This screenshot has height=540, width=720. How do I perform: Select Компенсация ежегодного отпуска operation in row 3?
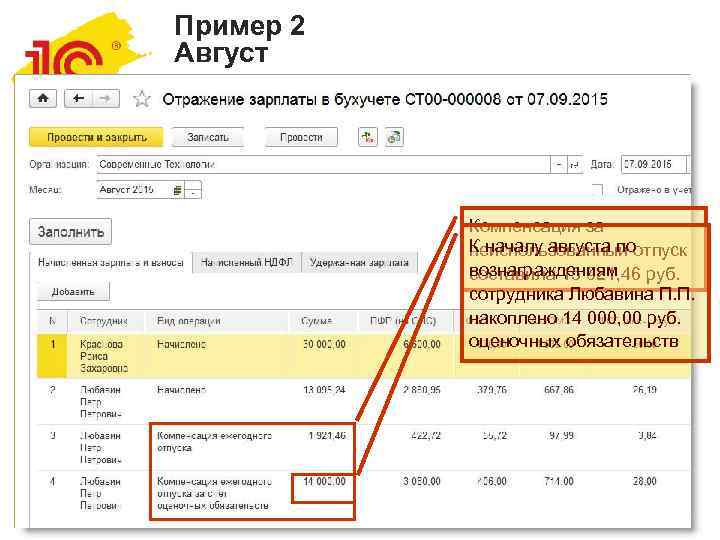point(214,441)
